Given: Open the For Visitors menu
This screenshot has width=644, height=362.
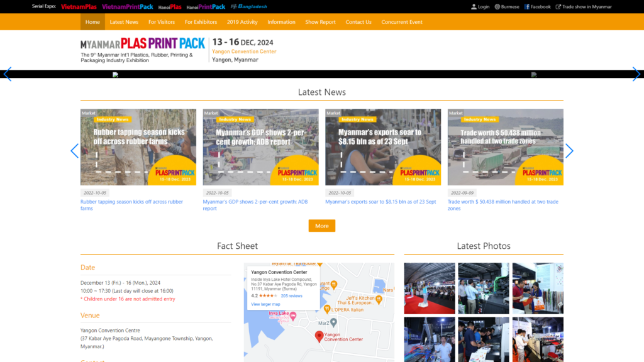Looking at the screenshot, I should [162, 22].
